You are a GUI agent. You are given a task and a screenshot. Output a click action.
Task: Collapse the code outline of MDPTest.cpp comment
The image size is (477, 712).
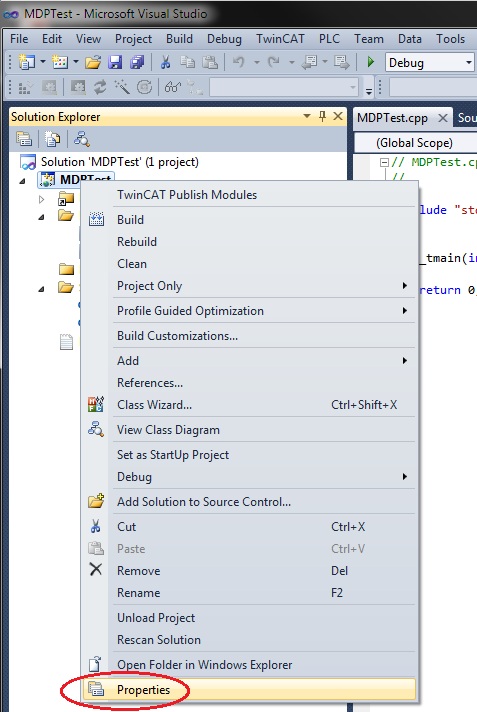(x=384, y=162)
